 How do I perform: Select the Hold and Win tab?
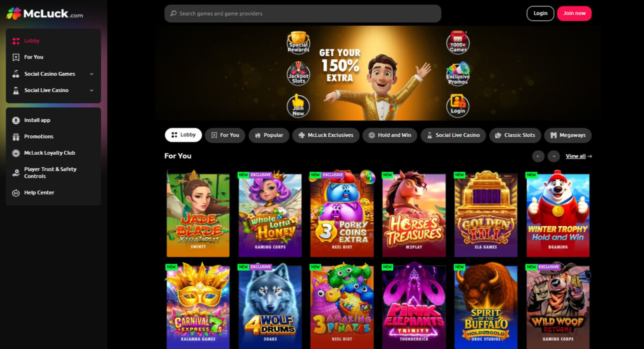click(390, 135)
